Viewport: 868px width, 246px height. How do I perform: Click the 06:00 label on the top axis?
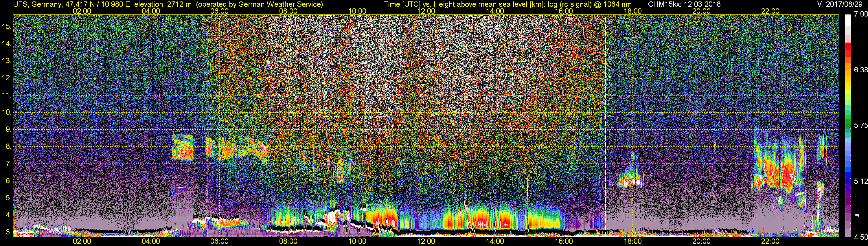219,11
